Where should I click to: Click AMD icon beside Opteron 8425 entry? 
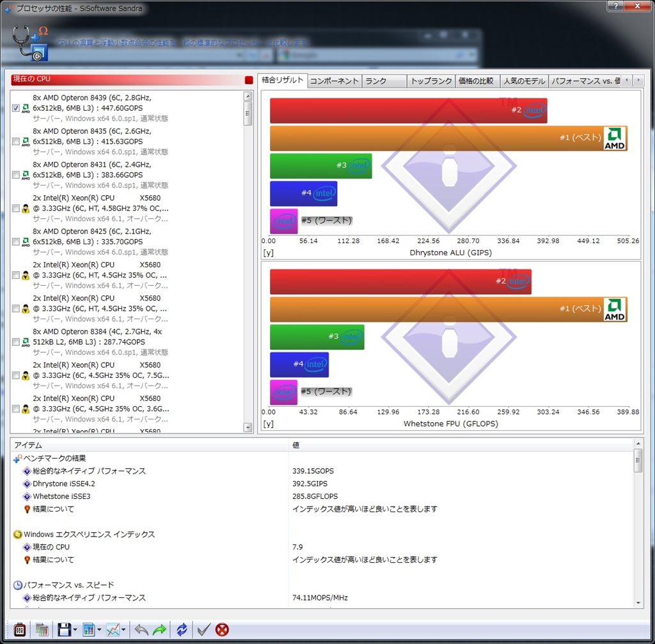coord(26,242)
